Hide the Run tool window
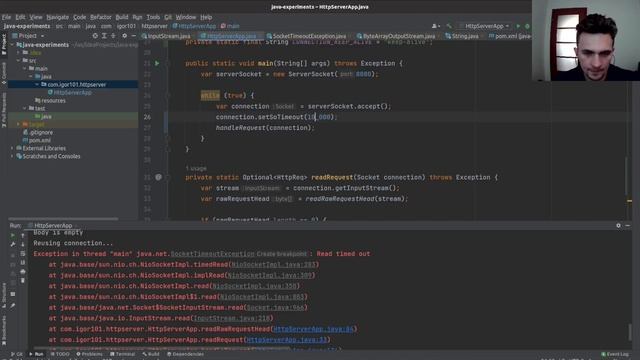This screenshot has width=640, height=360. (x=628, y=225)
